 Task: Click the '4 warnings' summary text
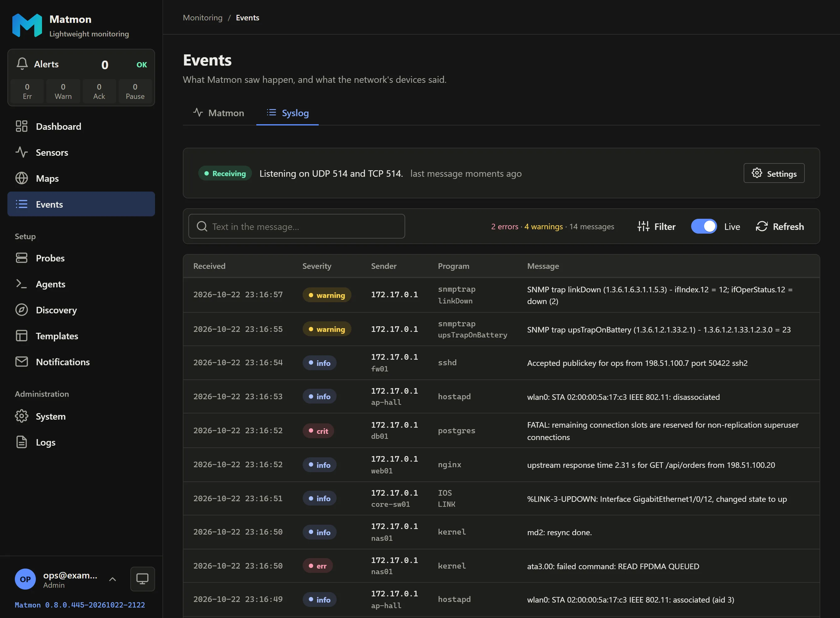[544, 226]
